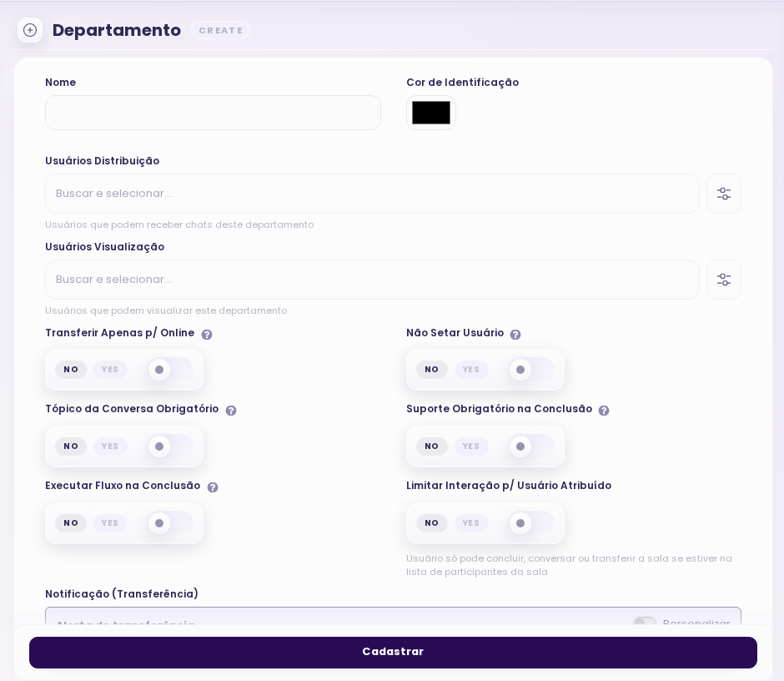Show help for Transferir Apenas p/ Online
Viewport: 784px width, 681px height.
click(207, 335)
